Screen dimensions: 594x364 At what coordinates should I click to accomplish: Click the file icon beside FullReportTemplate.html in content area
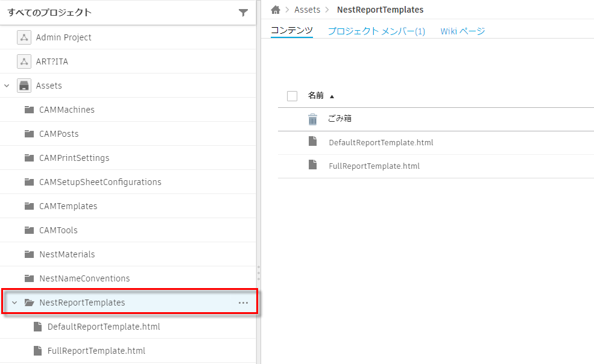[312, 166]
